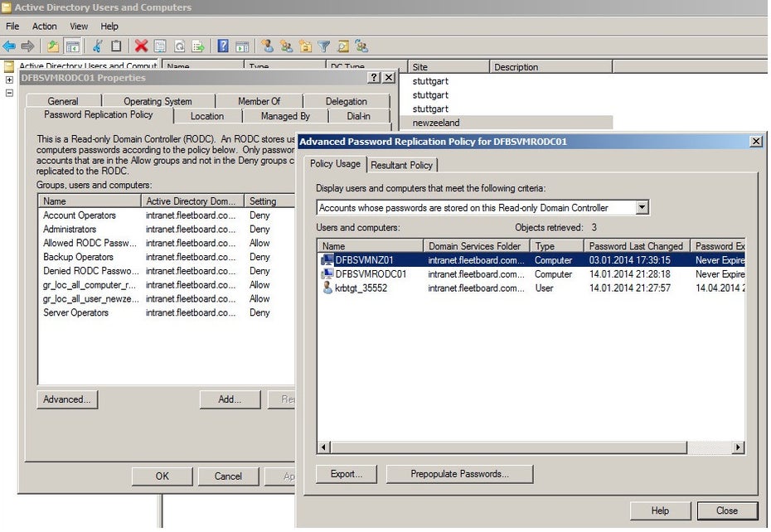Switch to the Location tab
Image resolution: width=771 pixels, height=532 pixels.
click(207, 116)
